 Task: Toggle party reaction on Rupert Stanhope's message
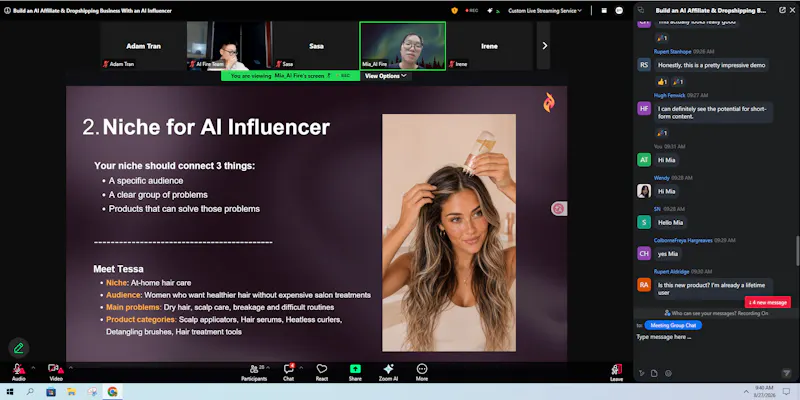678,82
